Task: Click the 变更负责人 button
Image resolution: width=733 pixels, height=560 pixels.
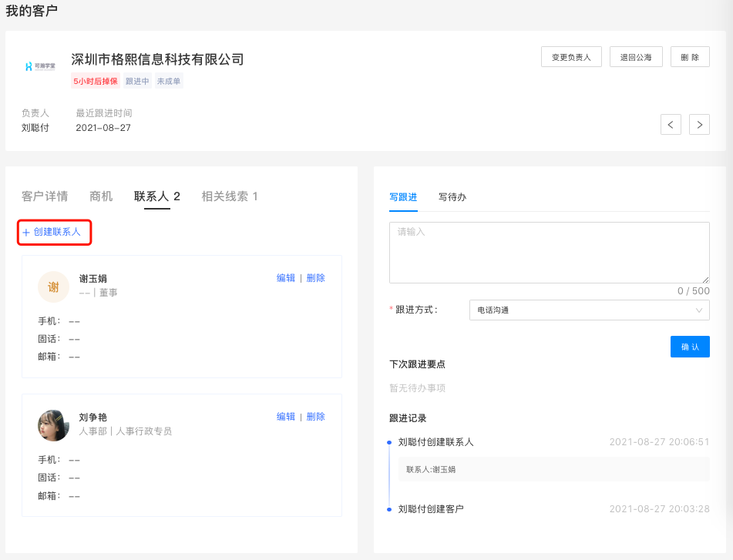Action: [571, 57]
